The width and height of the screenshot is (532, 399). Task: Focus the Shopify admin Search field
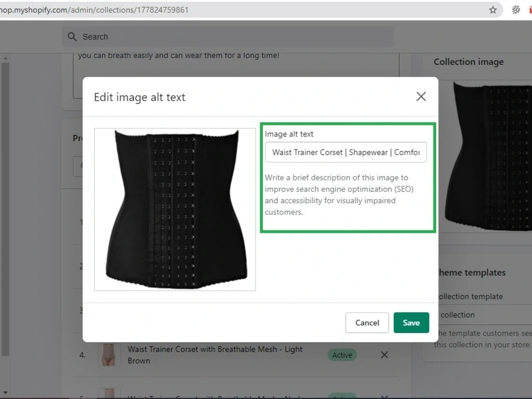point(228,37)
